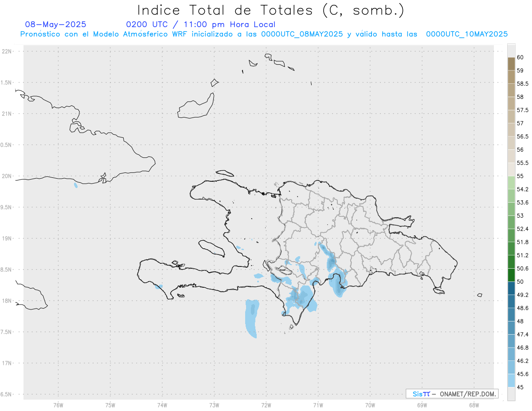The width and height of the screenshot is (532, 411).
Task: Click the legend value '55.5'
Action: pos(523,163)
